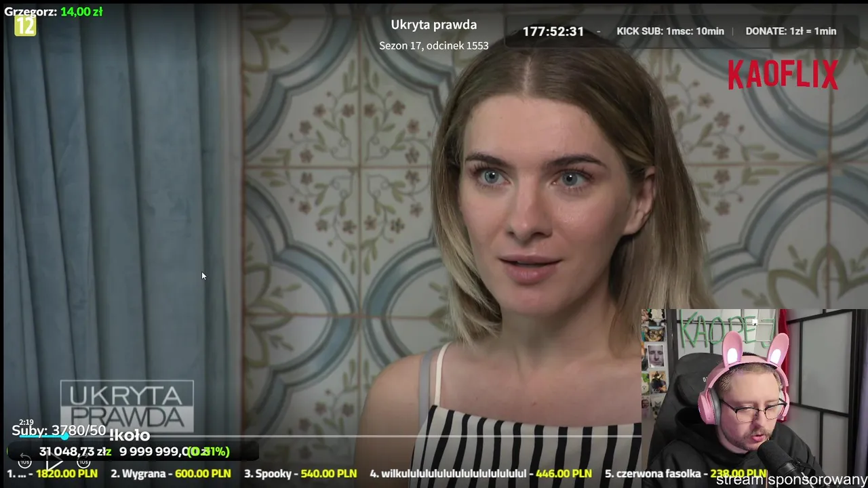This screenshot has height=488, width=868.
Task: Click the 'Grzegorz: 14,00 zł' donation alert
Action: tap(54, 12)
